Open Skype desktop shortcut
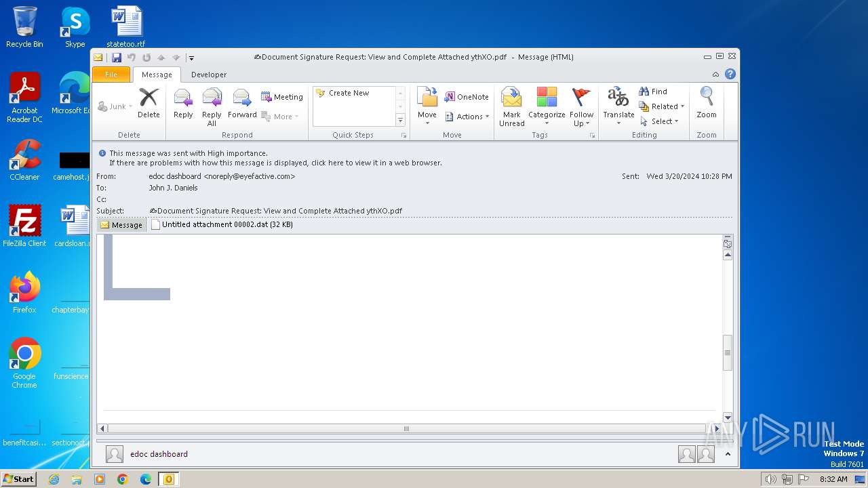The image size is (868, 488). pos(75,27)
